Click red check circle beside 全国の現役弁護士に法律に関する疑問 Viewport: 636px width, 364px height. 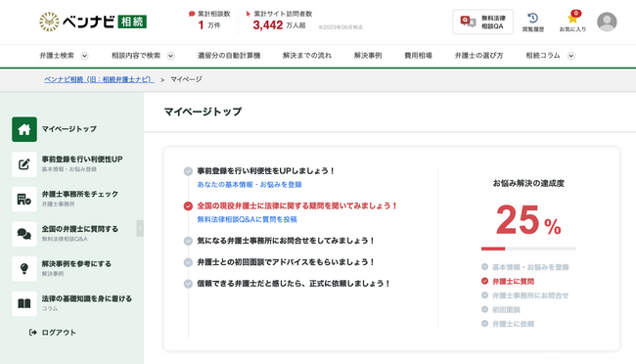point(188,206)
